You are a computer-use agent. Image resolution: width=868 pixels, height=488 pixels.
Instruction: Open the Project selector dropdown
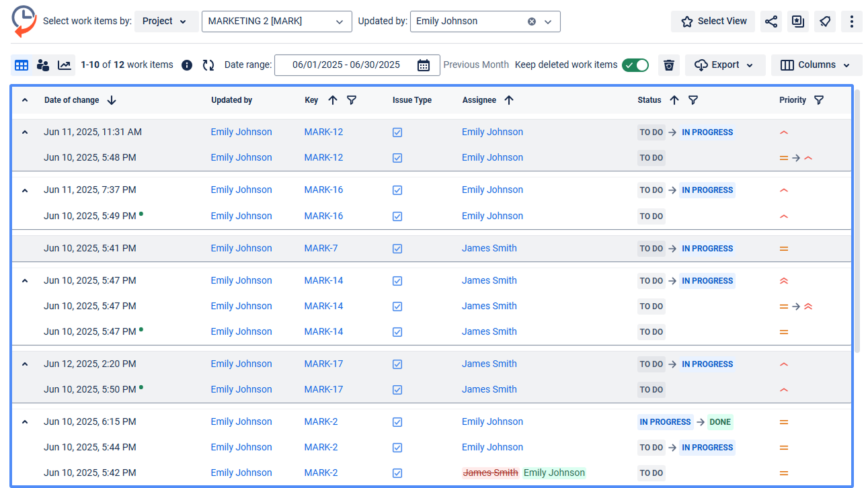point(167,22)
